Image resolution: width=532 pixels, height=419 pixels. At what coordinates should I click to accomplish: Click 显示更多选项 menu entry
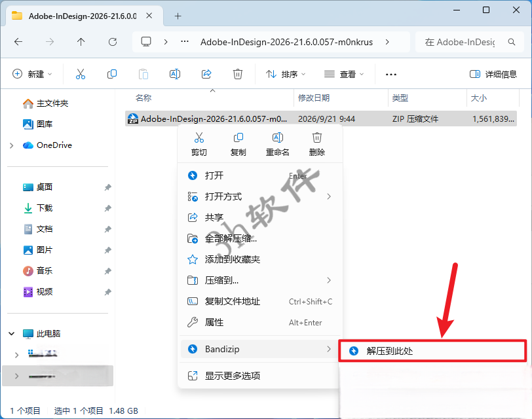[x=260, y=376]
